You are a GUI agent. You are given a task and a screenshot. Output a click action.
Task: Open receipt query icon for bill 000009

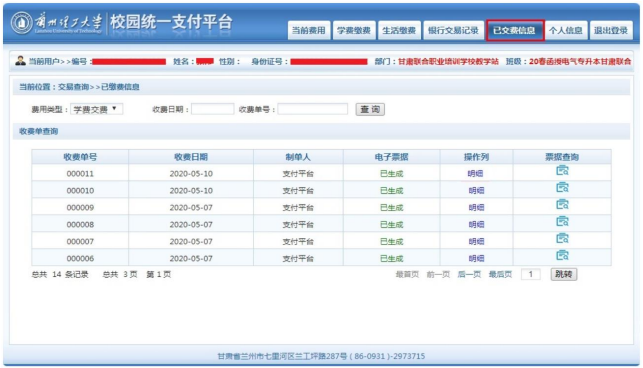pyautogui.click(x=562, y=205)
